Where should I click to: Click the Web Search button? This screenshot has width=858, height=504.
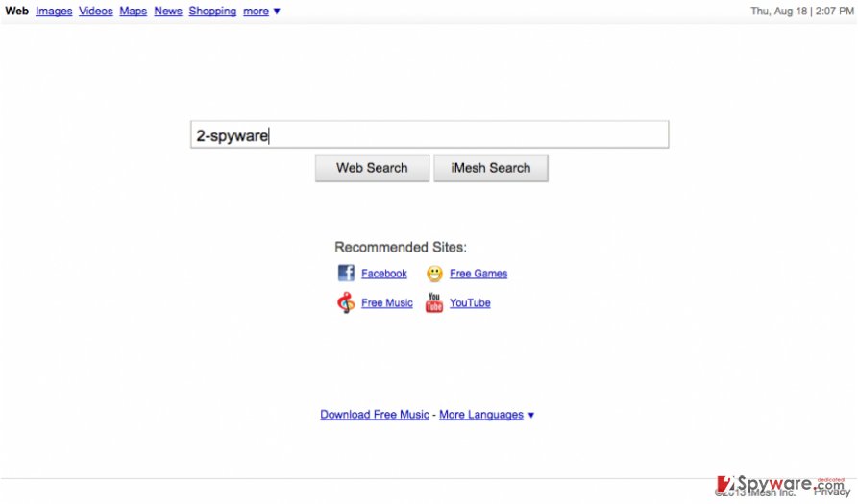372,168
